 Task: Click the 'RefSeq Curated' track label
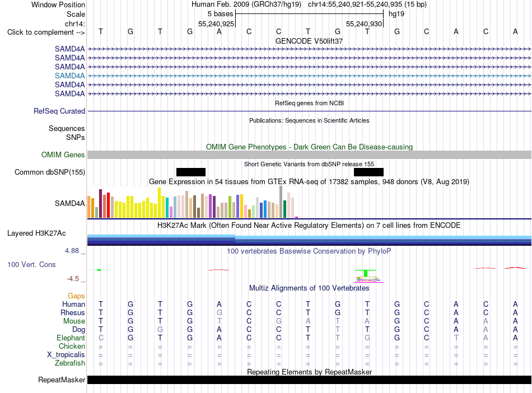(59, 111)
